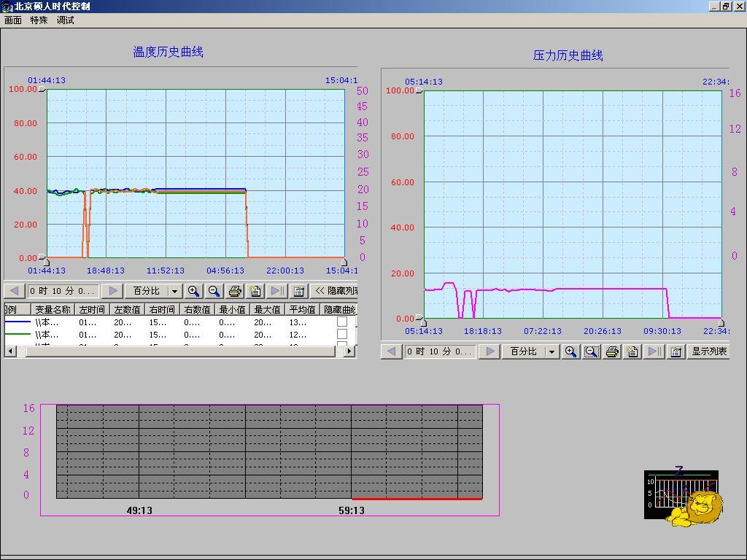The width and height of the screenshot is (747, 560).
Task: Open the 调试 menu
Action: (66, 20)
